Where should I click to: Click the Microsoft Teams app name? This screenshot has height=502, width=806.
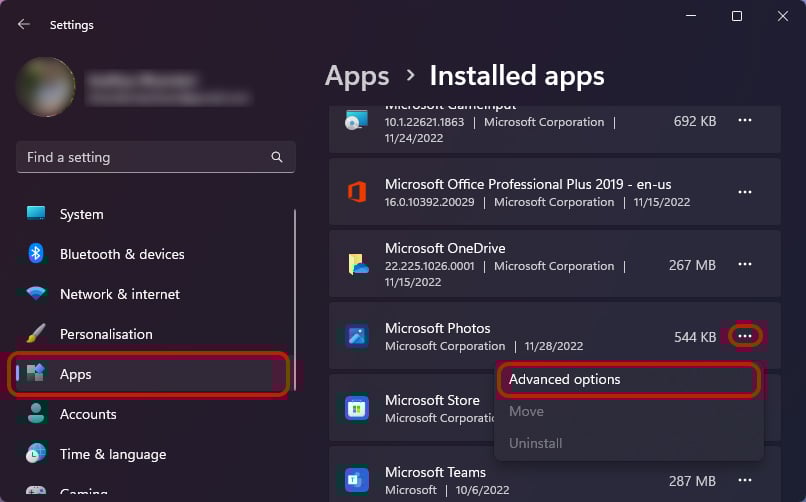435,472
